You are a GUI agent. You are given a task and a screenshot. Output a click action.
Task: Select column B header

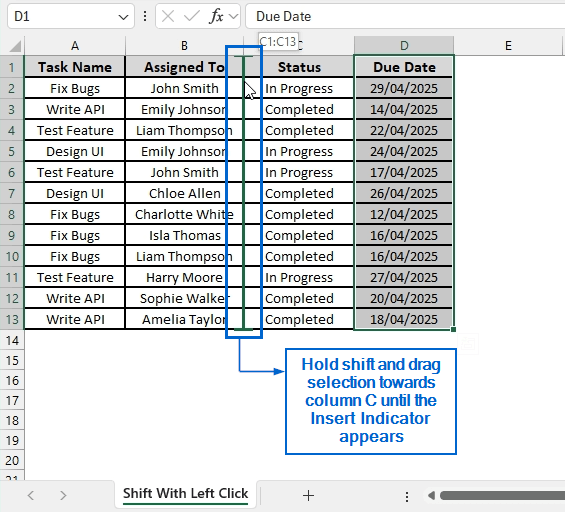tap(184, 46)
